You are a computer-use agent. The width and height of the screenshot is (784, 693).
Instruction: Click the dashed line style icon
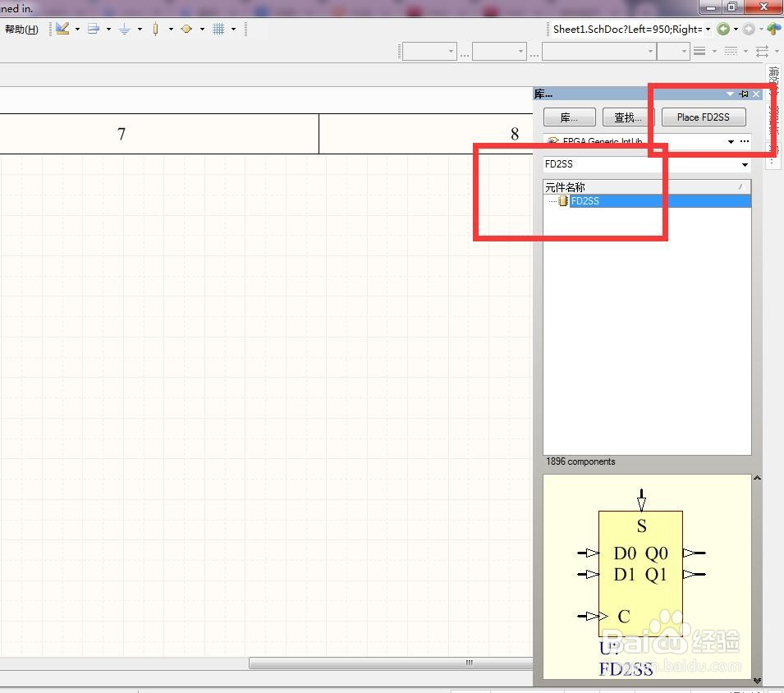click(731, 51)
